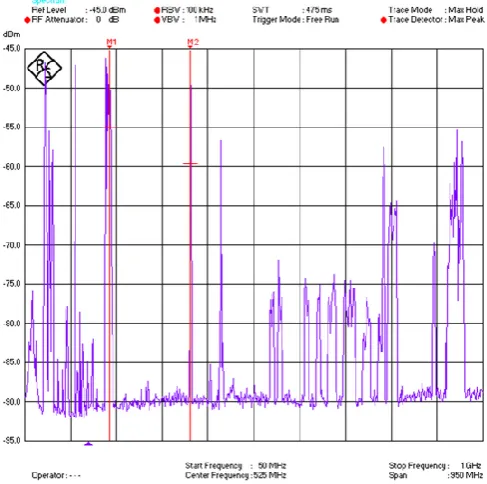Click the Trace Detector Max Peak text
487x484 pixels.
click(x=436, y=20)
